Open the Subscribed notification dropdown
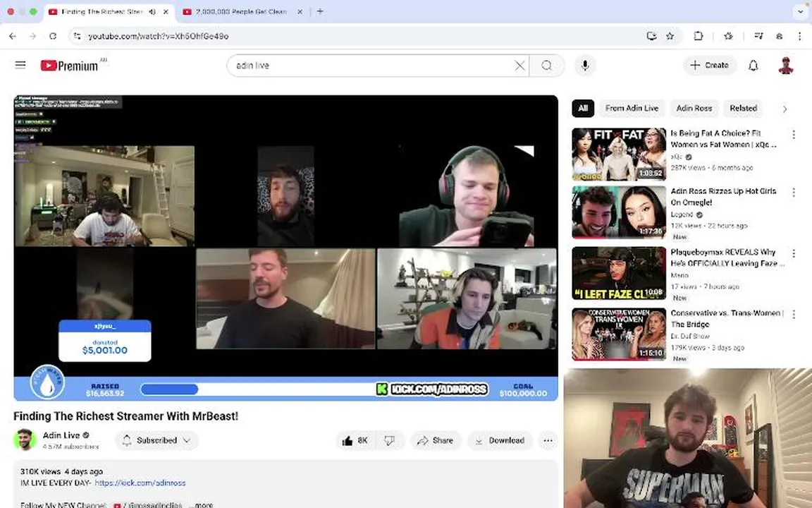 (156, 440)
